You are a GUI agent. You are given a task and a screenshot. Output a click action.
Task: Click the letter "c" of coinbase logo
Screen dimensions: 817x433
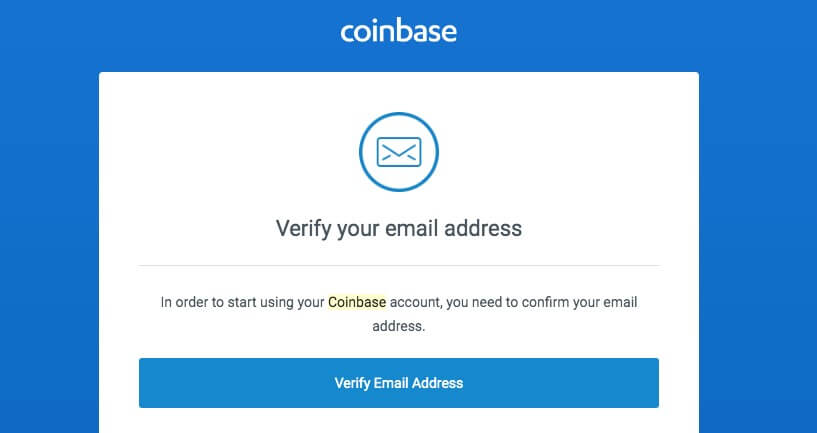coord(348,33)
